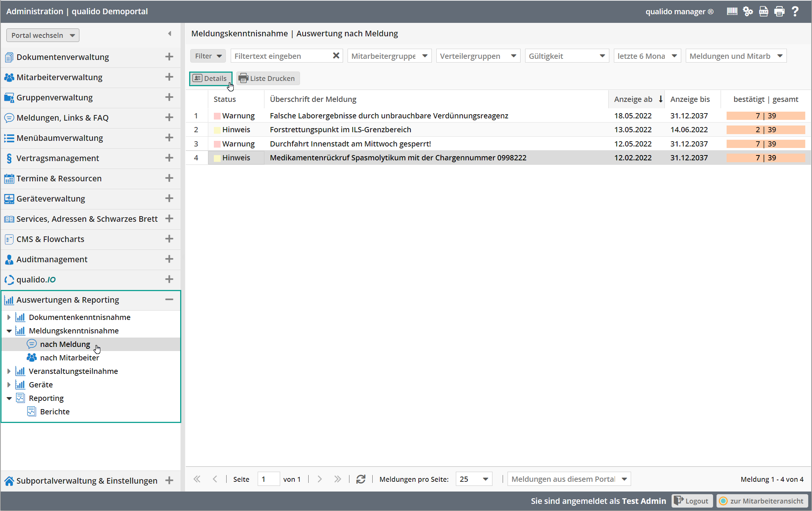812x511 pixels.
Task: Click the printer icon in header
Action: [779, 12]
